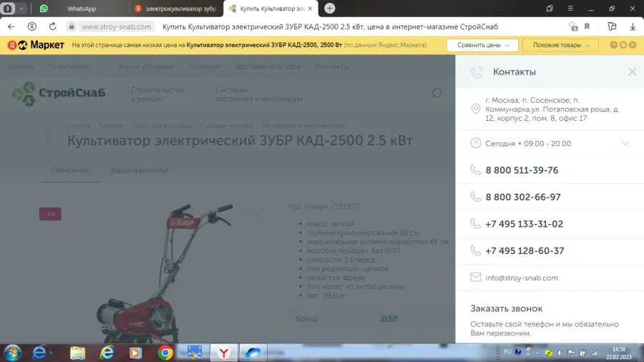Open Садовая техника breadcrumb
This screenshot has height=362, width=644.
click(x=226, y=126)
